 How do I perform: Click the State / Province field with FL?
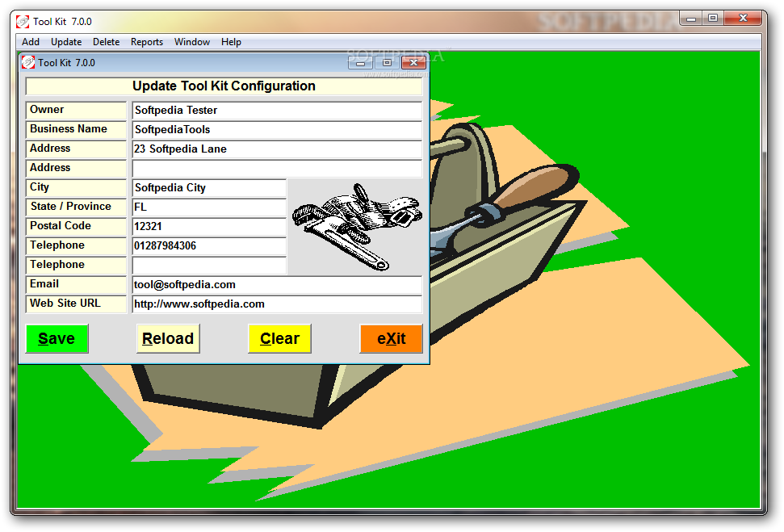209,207
